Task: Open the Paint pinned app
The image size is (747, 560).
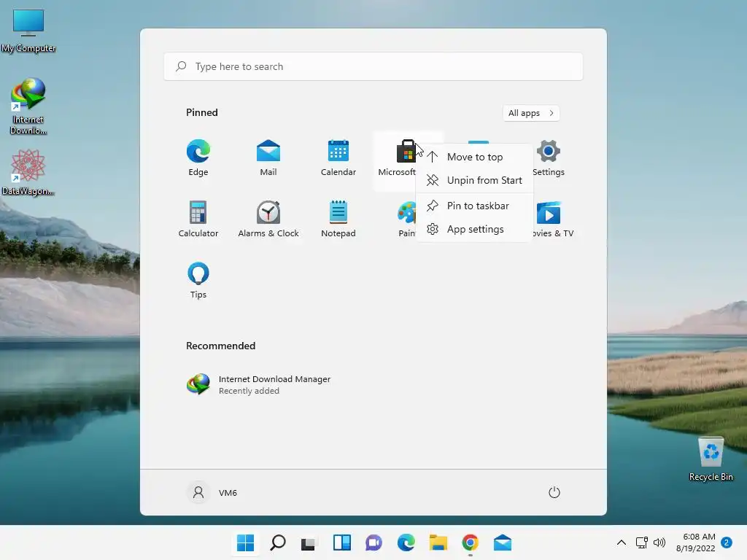Action: (x=406, y=219)
